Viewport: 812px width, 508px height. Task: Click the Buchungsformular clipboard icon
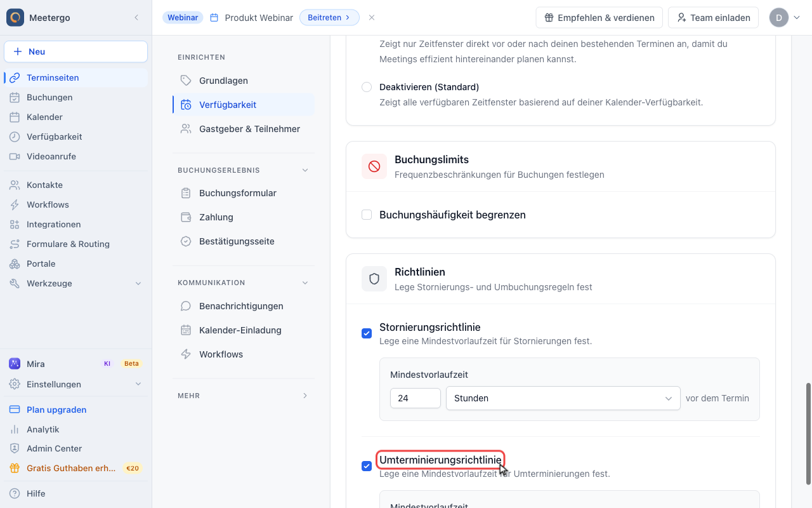tap(186, 193)
